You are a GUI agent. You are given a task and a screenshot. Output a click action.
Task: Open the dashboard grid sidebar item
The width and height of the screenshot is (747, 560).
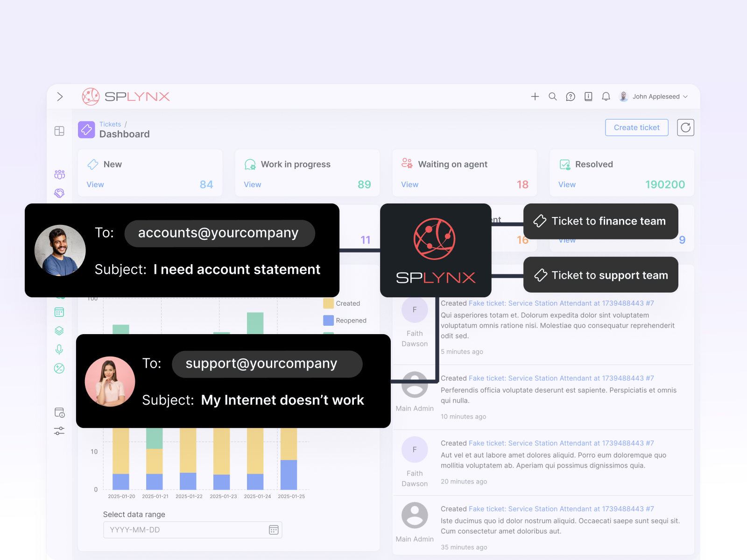(59, 131)
